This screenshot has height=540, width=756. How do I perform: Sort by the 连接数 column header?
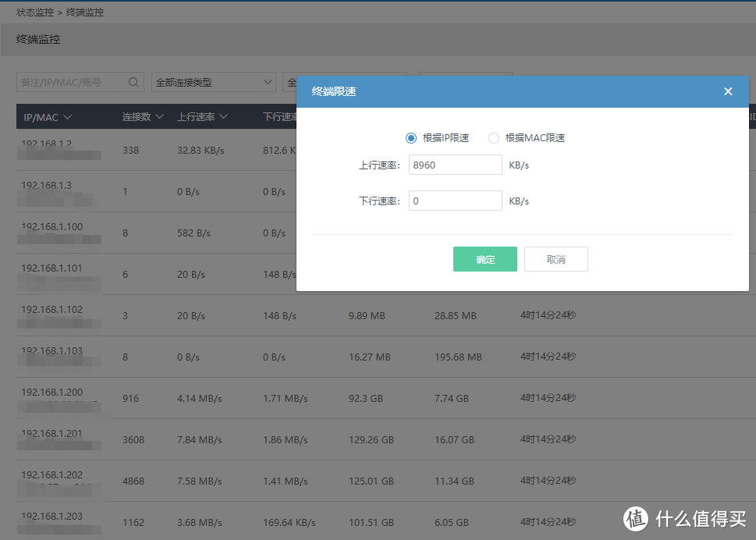pos(143,117)
